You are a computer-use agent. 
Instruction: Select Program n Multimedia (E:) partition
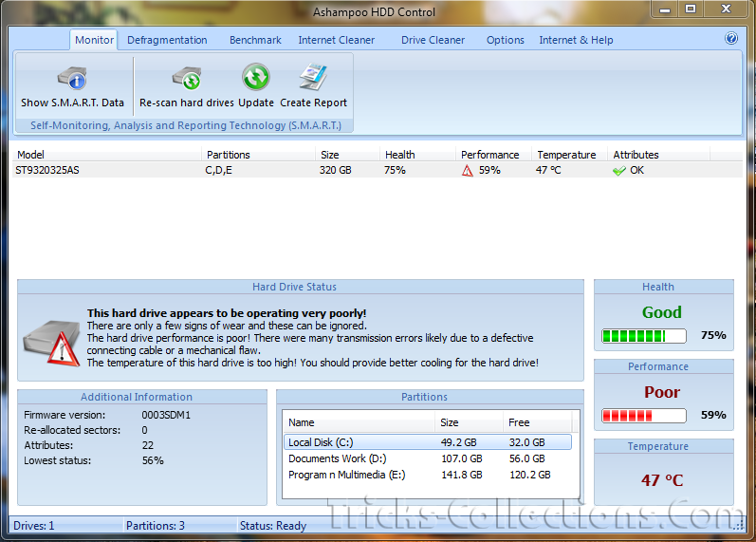pos(345,475)
